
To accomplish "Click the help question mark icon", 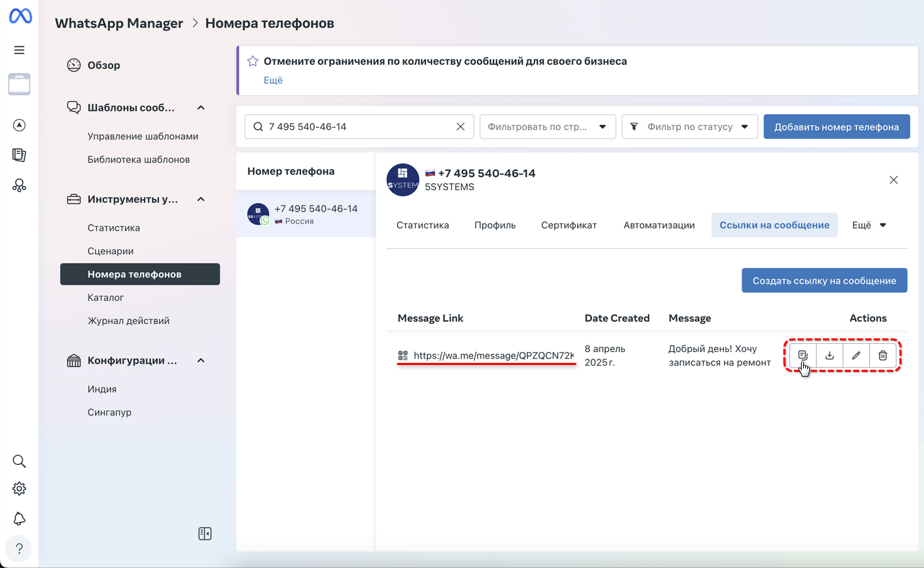I will click(19, 549).
